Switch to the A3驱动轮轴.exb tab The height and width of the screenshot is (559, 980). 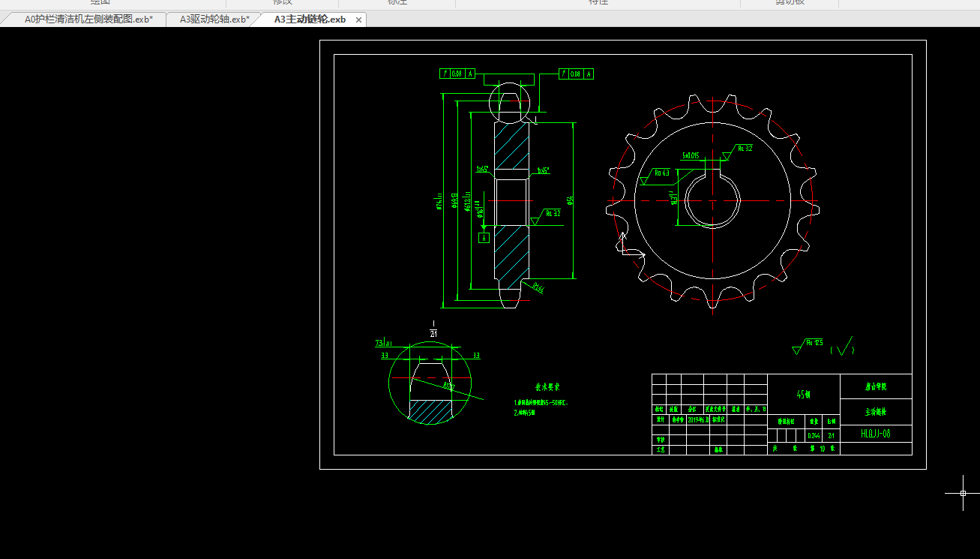(214, 20)
